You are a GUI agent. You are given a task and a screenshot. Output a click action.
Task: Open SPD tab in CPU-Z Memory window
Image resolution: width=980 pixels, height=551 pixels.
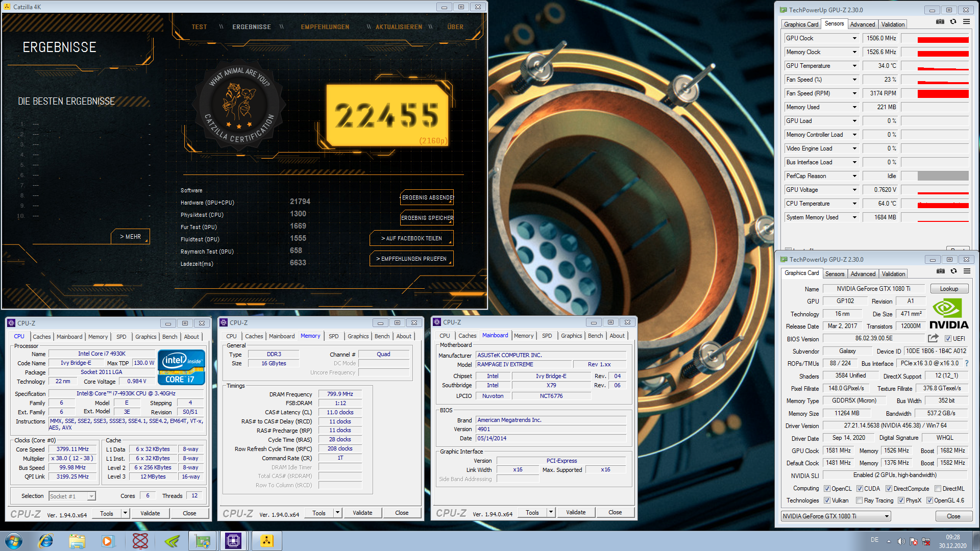tap(333, 336)
